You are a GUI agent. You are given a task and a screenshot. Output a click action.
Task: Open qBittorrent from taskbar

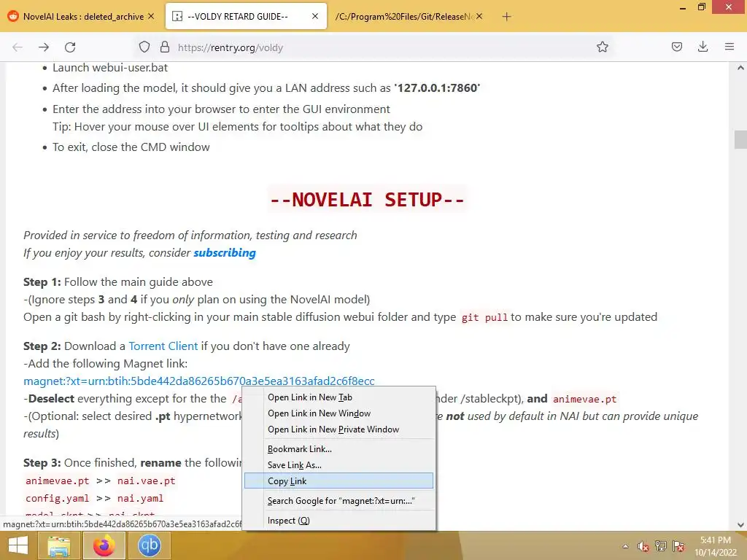click(x=149, y=545)
